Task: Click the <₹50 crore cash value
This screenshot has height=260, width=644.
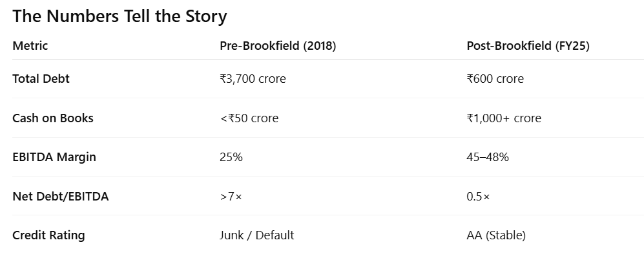Action: pos(249,118)
